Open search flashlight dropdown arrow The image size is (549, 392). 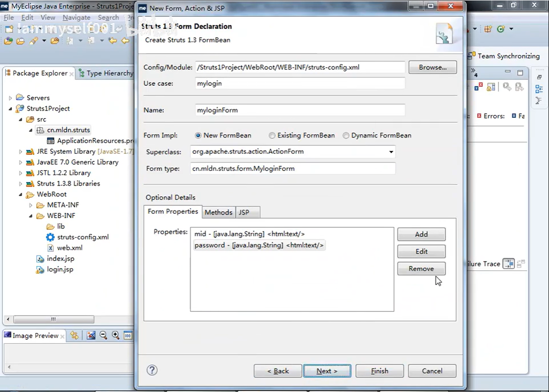coord(44,41)
